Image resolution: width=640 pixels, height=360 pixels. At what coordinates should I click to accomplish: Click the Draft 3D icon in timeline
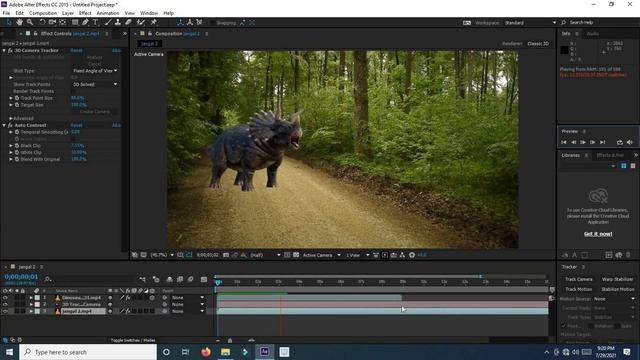[156, 280]
